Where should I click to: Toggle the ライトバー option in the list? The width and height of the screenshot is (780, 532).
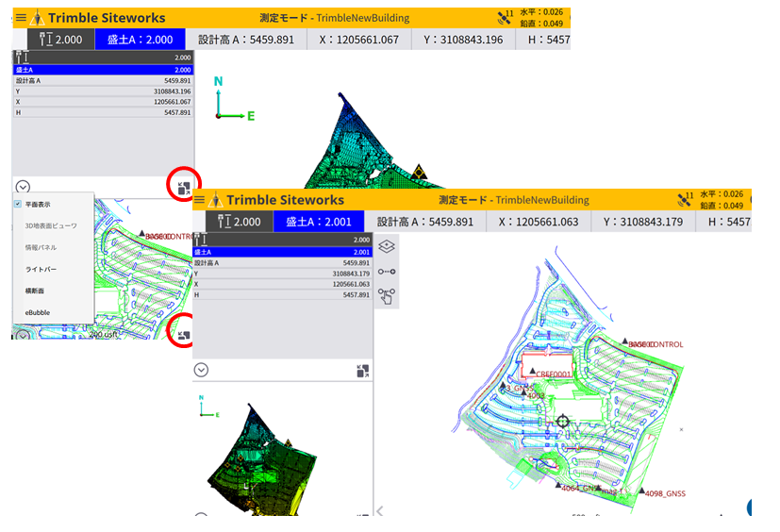point(40,269)
